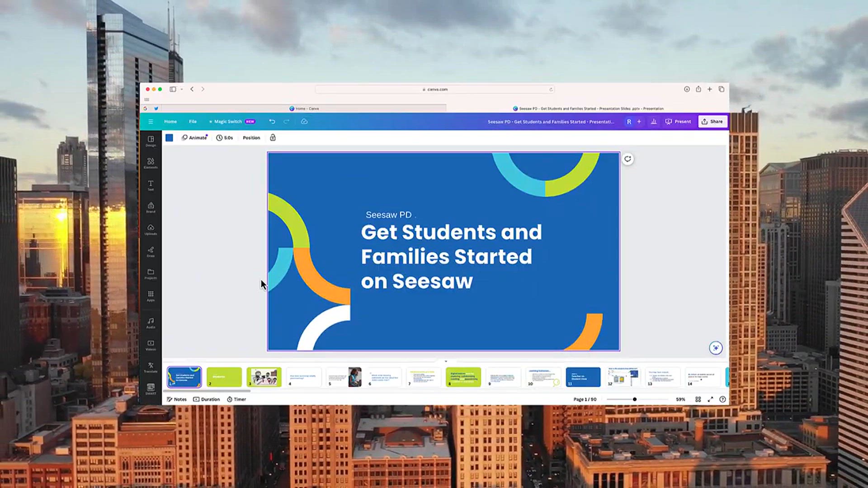
Task: Open the File menu
Action: (193, 122)
